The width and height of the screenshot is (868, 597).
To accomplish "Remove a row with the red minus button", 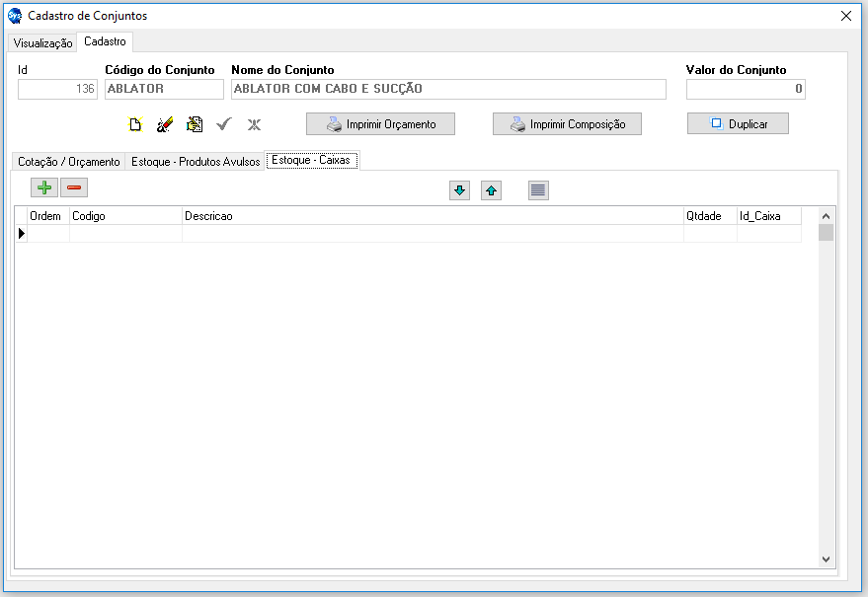I will click(74, 187).
